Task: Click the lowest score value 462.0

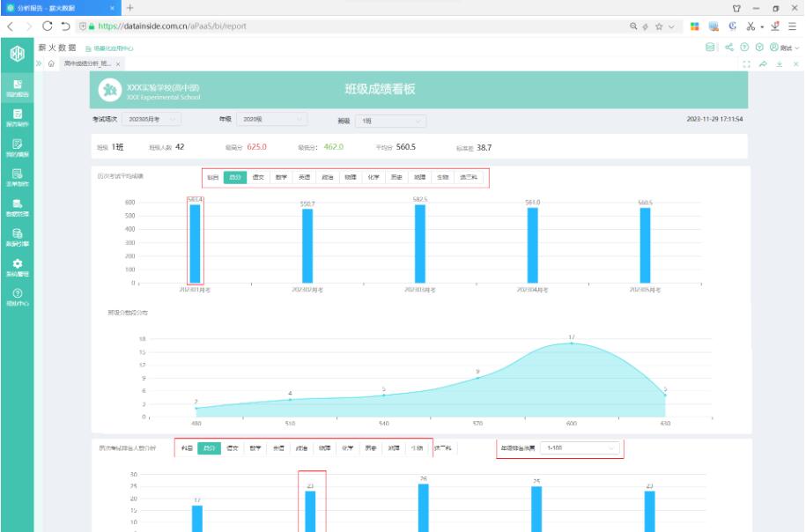Action: 334,147
